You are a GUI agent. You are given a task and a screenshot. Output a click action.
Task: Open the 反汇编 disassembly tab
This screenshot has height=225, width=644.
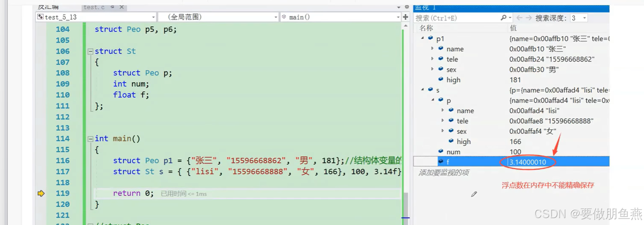[x=48, y=7]
